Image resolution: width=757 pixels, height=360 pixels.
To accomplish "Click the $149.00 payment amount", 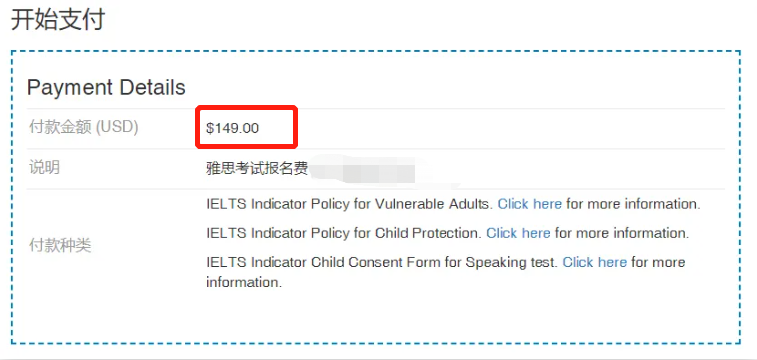I will 232,128.
